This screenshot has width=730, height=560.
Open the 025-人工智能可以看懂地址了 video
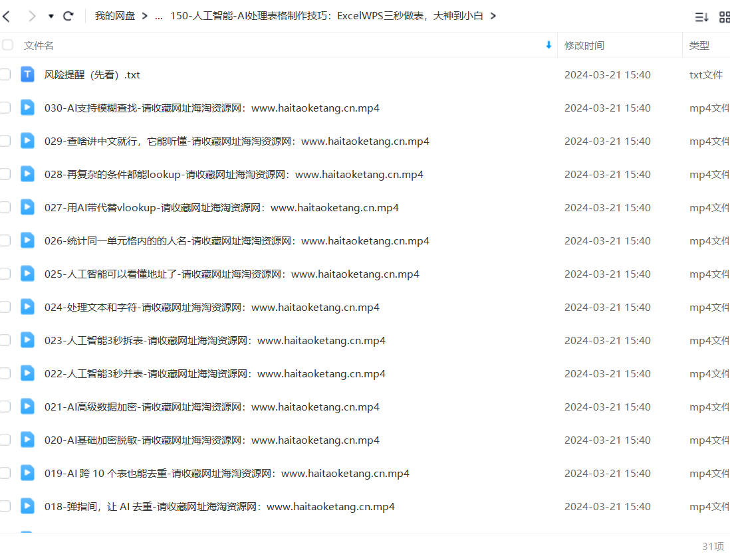(x=232, y=274)
